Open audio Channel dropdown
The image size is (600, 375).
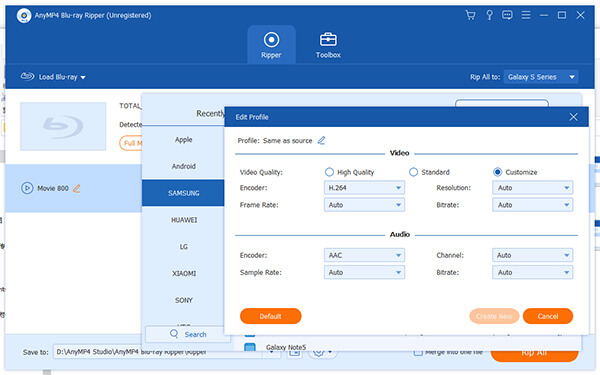(533, 255)
